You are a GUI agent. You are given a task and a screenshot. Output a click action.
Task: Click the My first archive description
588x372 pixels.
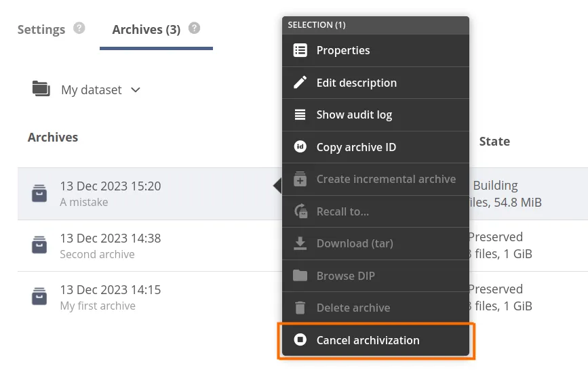point(98,306)
